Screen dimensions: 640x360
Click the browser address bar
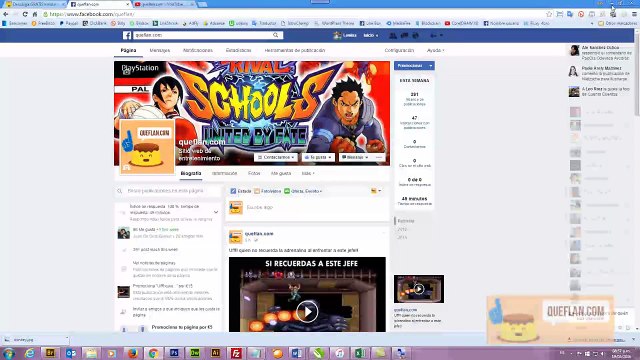point(294,14)
